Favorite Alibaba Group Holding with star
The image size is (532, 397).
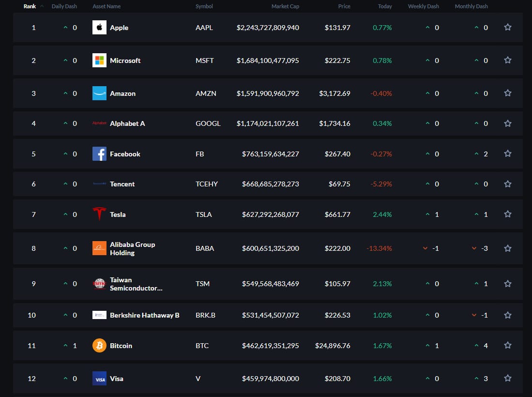tap(508, 248)
